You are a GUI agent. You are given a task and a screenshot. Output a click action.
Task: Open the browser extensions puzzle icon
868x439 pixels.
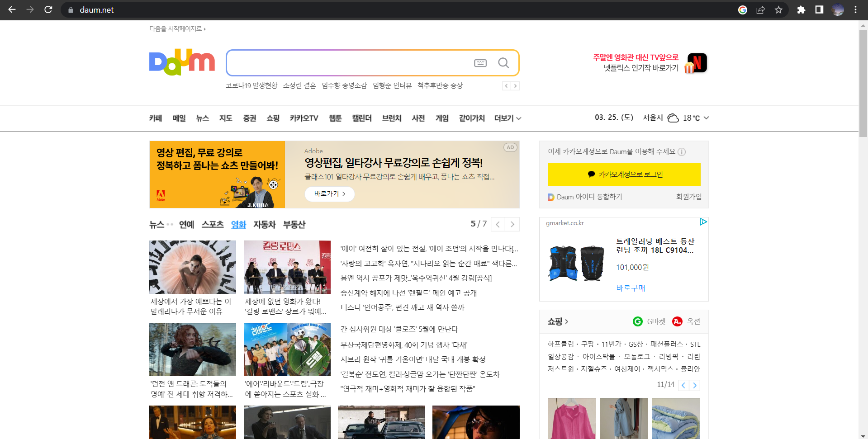pos(801,9)
